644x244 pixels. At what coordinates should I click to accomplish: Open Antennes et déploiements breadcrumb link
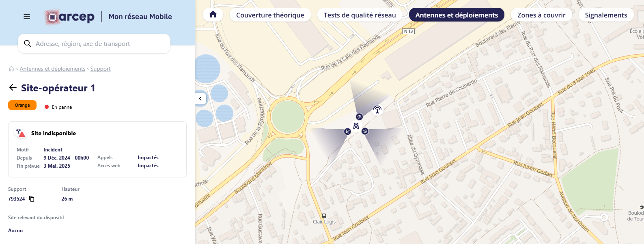coord(52,69)
